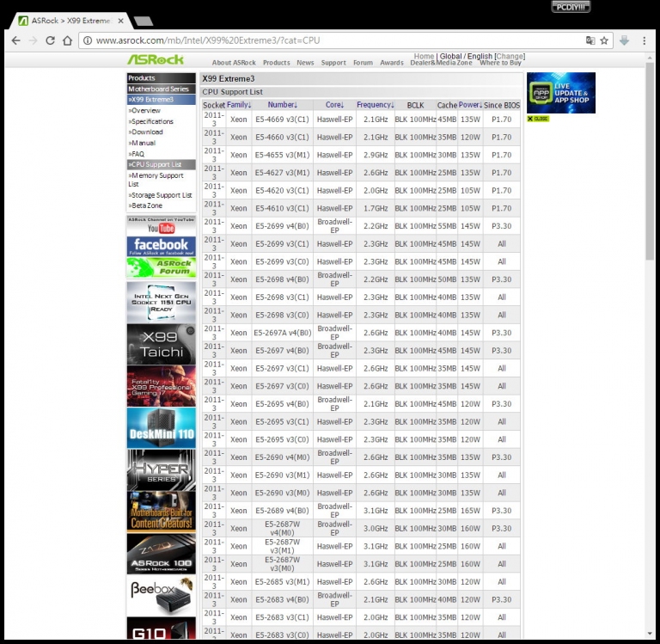Open Live Update & App Shop ad
The height and width of the screenshot is (644, 660).
[560, 93]
